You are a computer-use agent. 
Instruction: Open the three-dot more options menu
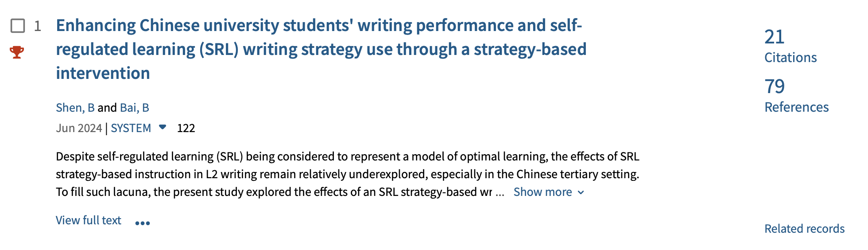click(142, 223)
